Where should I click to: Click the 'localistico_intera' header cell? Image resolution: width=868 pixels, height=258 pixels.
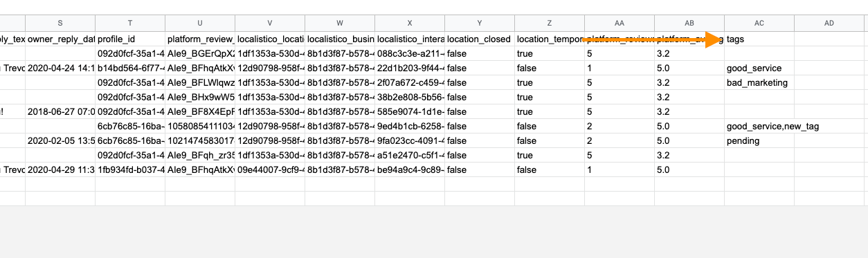click(x=410, y=39)
